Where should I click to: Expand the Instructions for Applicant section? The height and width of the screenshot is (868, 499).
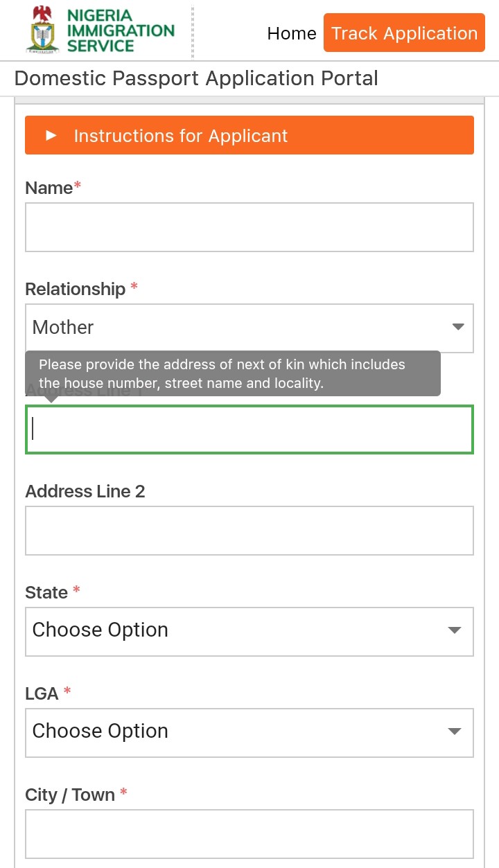[x=249, y=135]
